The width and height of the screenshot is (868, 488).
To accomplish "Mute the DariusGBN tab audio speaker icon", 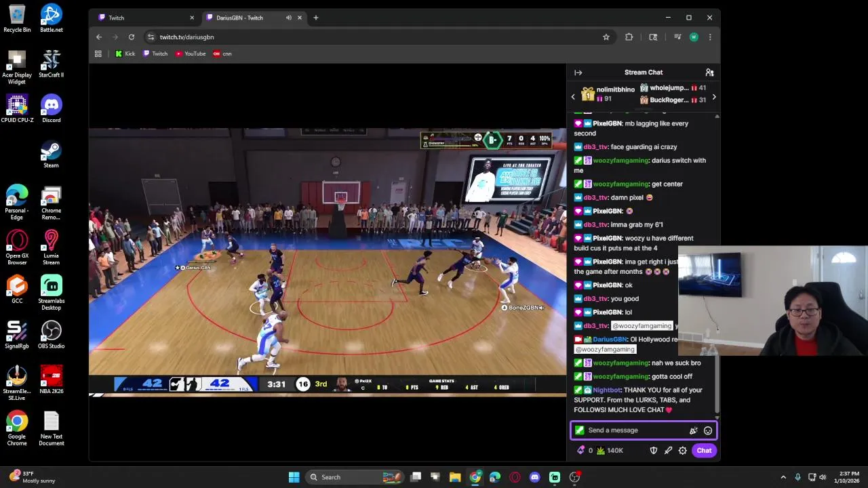I will pos(289,18).
